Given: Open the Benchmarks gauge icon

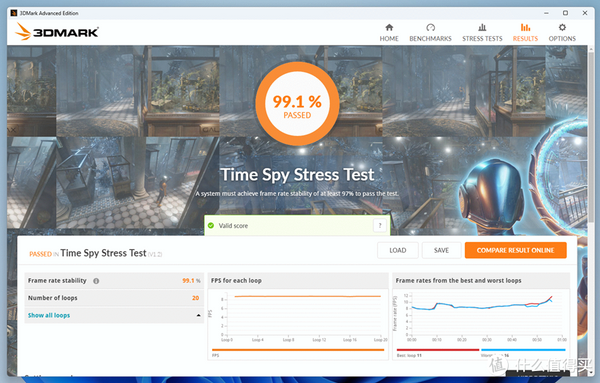Looking at the screenshot, I should tap(430, 27).
